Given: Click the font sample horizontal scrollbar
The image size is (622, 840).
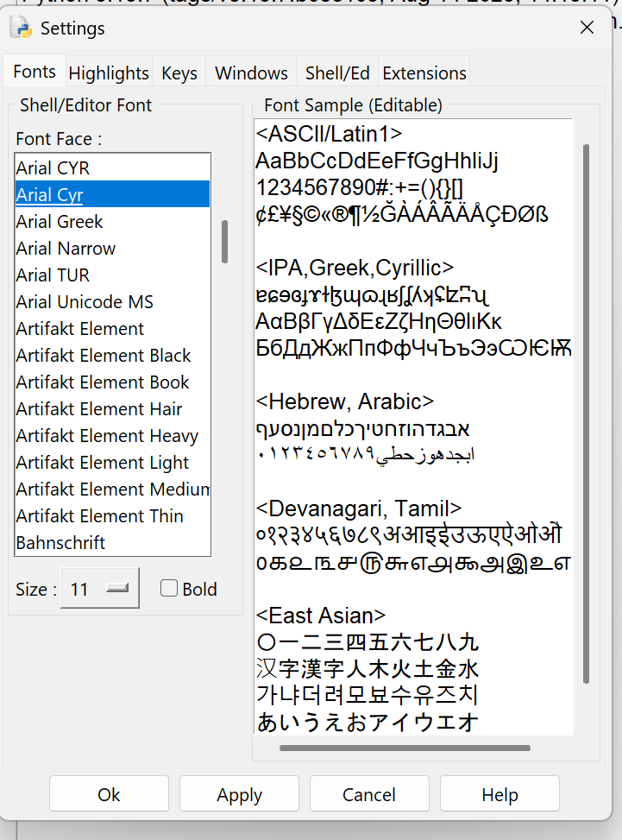Looking at the screenshot, I should (405, 748).
